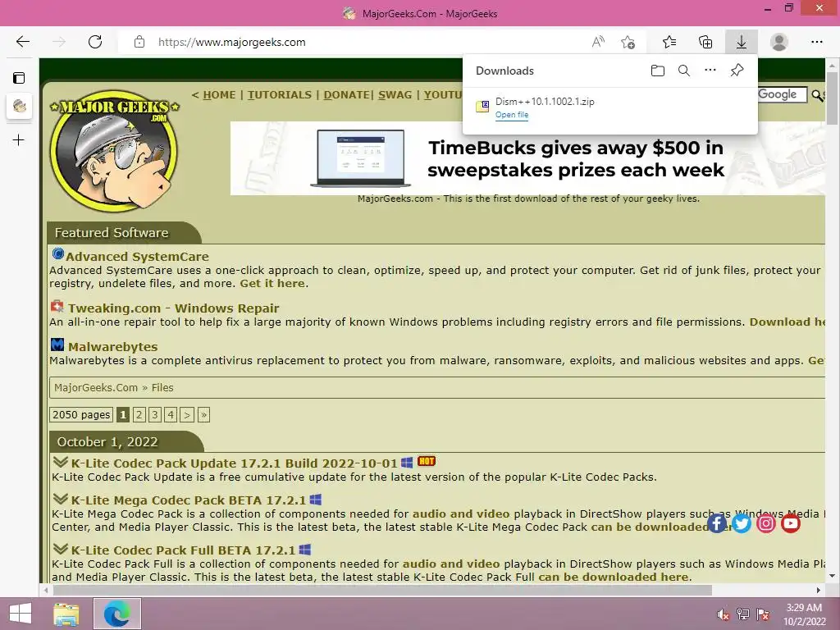Open MajorGeeks YouTube channel icon
The height and width of the screenshot is (630, 840).
pyautogui.click(x=791, y=523)
